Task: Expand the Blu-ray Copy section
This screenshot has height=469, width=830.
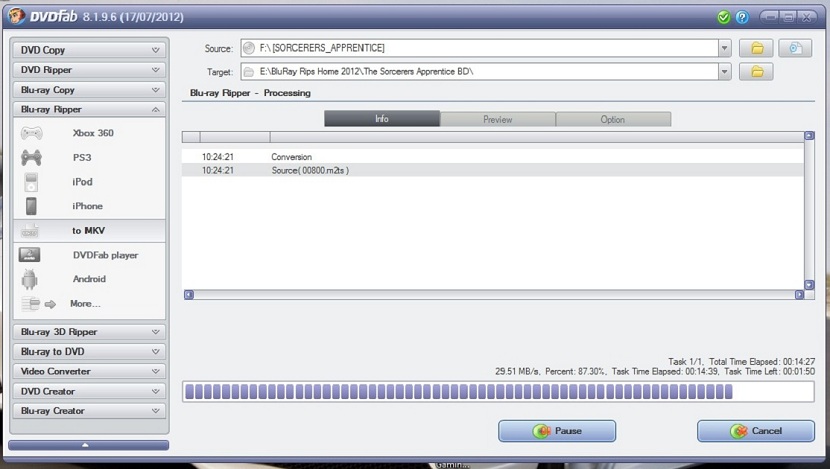Action: (89, 90)
